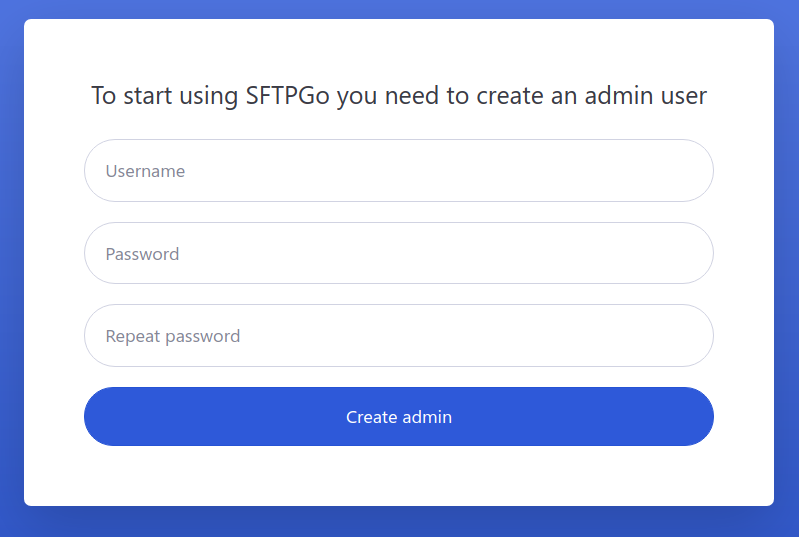Screen dimensions: 799x537
Task: Click the 'Password' placeholder label
Action: tap(142, 254)
